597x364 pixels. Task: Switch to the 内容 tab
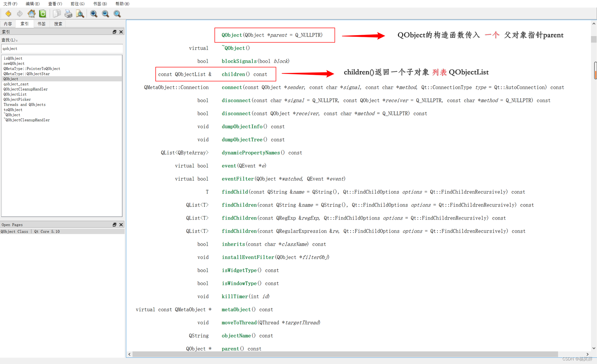8,24
